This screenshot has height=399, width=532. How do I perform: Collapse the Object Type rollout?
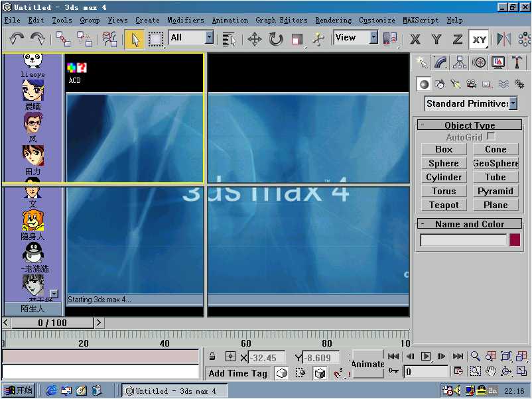(x=470, y=125)
